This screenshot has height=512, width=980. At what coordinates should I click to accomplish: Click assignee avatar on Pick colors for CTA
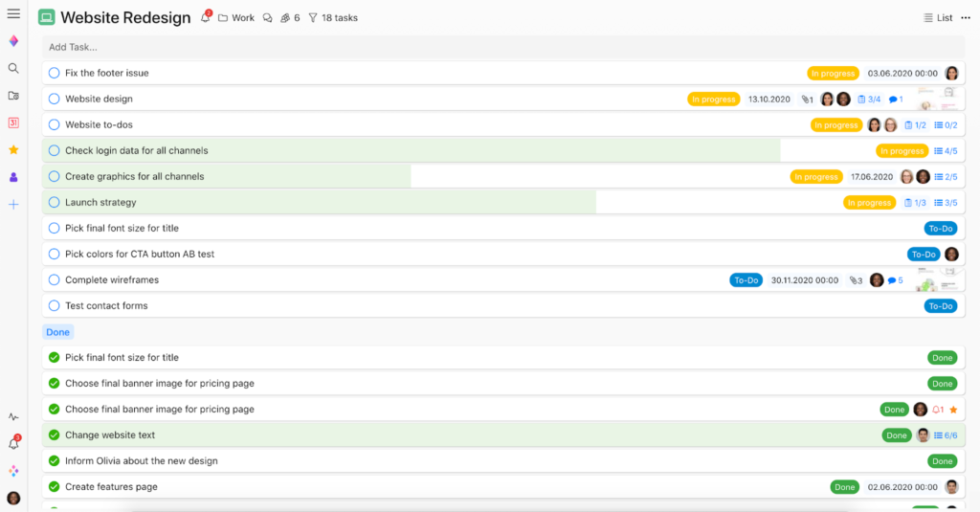pos(951,254)
